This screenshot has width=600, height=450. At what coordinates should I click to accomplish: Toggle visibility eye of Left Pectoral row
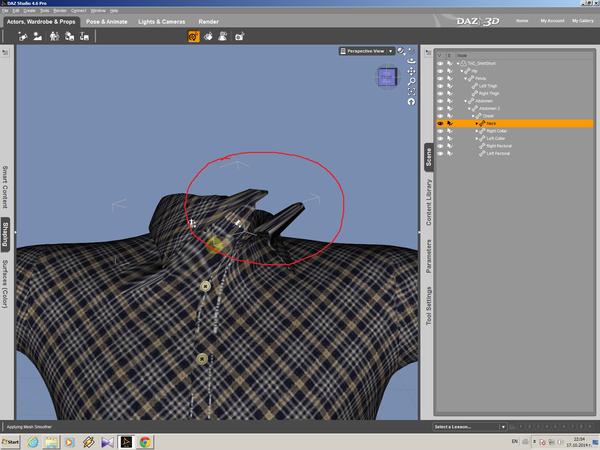pos(440,153)
